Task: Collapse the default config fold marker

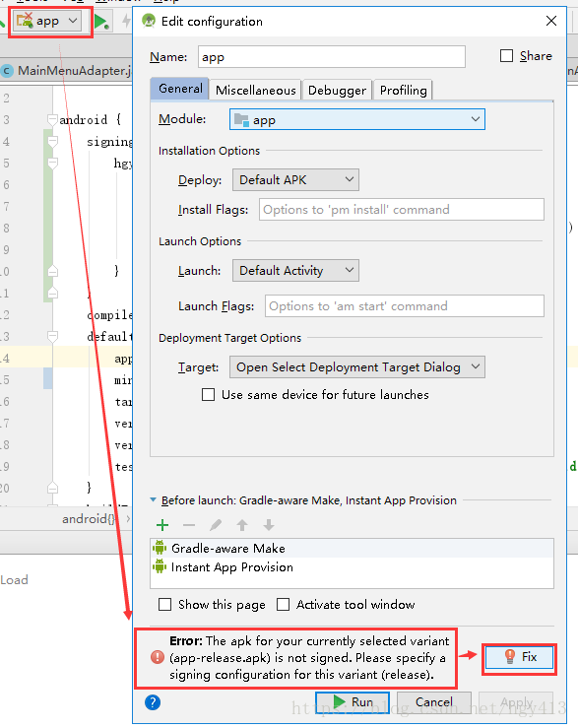Action: (x=52, y=336)
